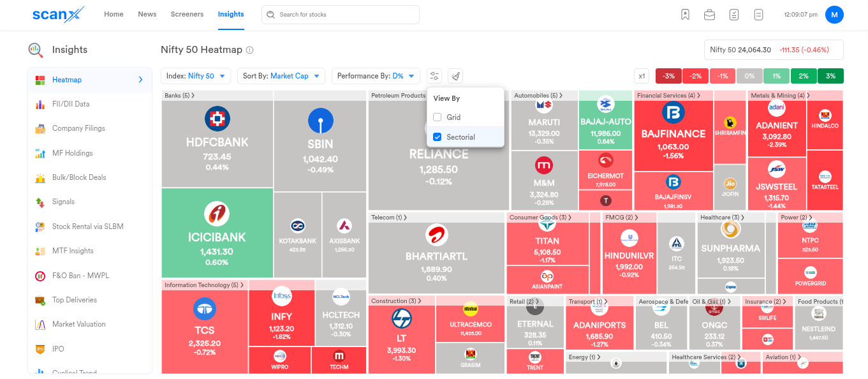Click the x1 zoom button
The width and height of the screenshot is (868, 379).
642,76
